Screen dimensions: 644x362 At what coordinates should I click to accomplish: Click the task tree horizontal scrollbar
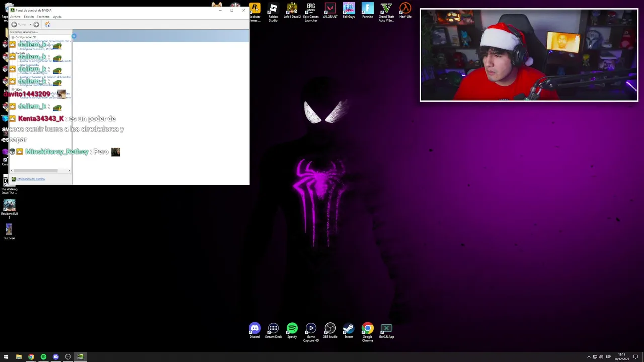click(36, 171)
